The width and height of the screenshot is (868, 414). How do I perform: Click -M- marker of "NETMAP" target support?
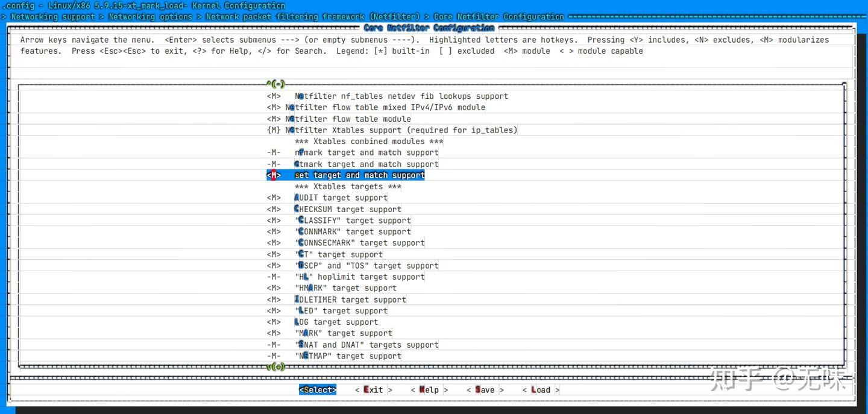(x=274, y=356)
